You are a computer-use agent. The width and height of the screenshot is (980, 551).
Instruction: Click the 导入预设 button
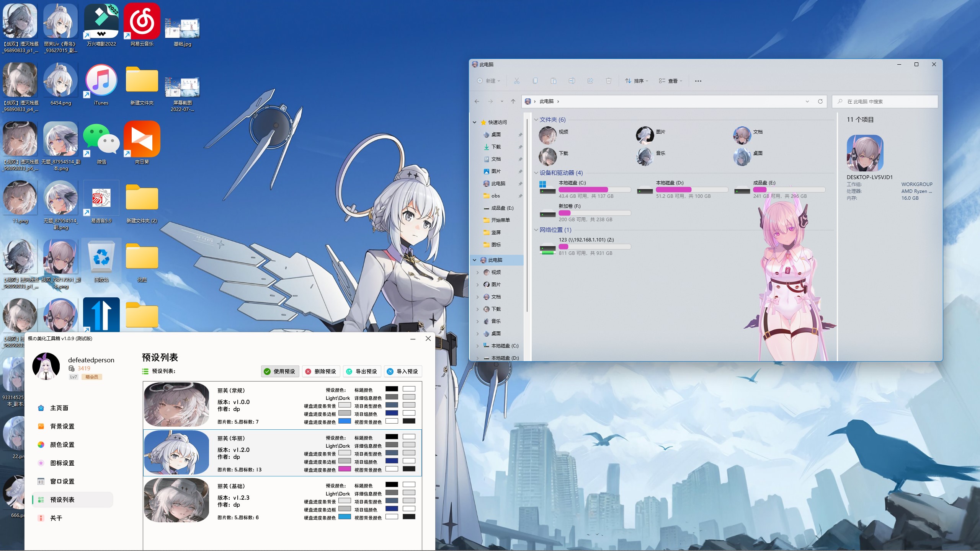pyautogui.click(x=402, y=372)
